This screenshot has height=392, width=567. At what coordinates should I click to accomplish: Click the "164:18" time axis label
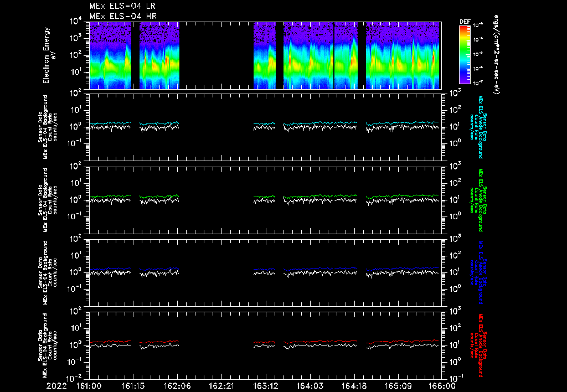pyautogui.click(x=353, y=386)
